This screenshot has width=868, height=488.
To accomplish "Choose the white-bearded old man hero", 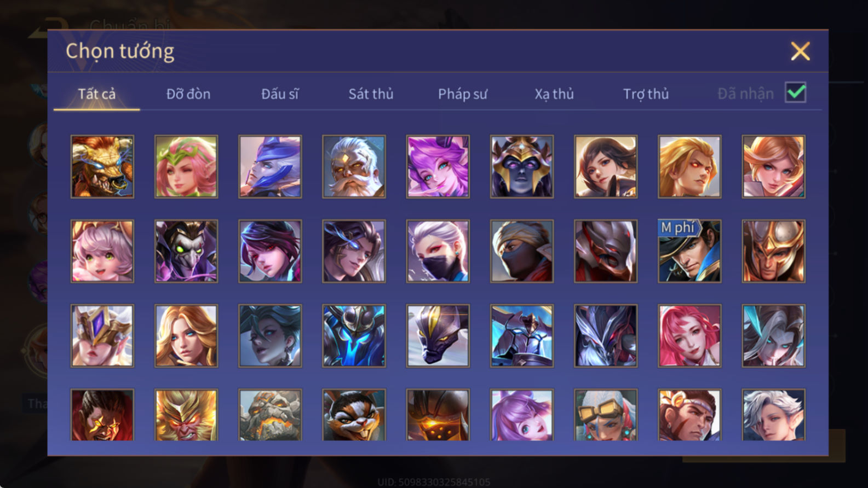I will click(354, 167).
